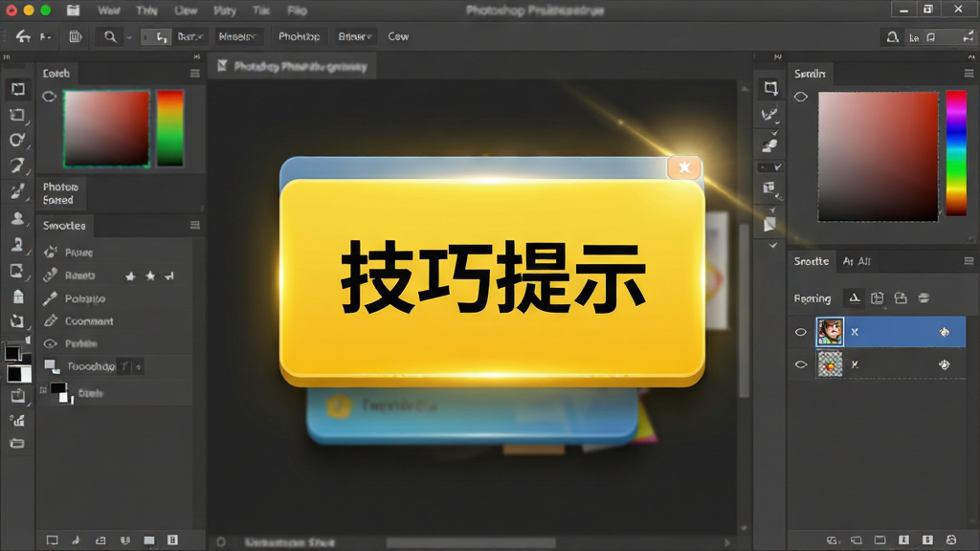This screenshot has height=551, width=980.
Task: Click the mixer brush icon in right tool strip
Action: [769, 145]
